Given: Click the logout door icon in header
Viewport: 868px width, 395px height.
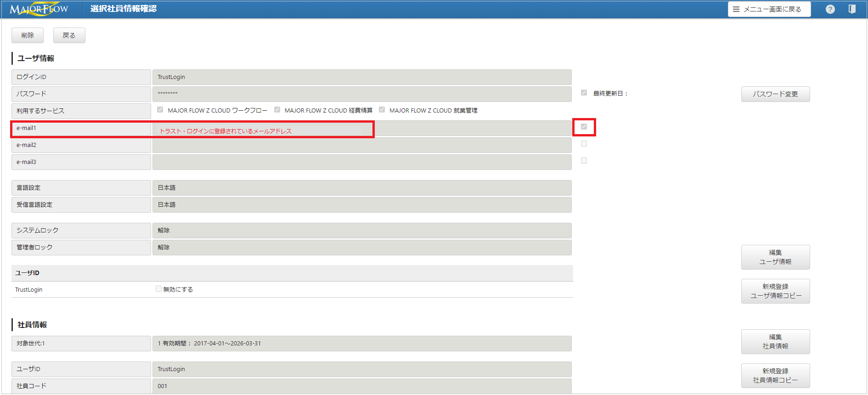Looking at the screenshot, I should [x=852, y=9].
